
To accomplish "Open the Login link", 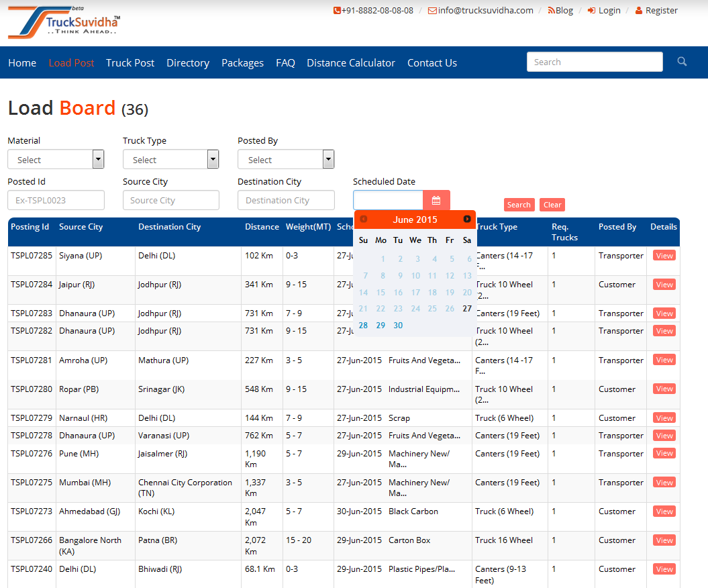I will click(604, 10).
